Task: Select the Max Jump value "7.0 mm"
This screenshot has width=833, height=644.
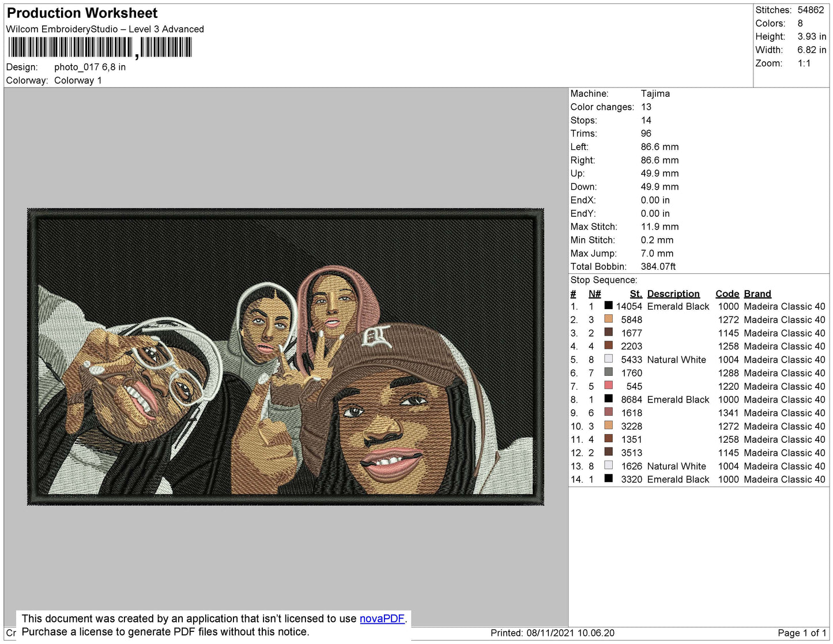Action: click(x=657, y=253)
